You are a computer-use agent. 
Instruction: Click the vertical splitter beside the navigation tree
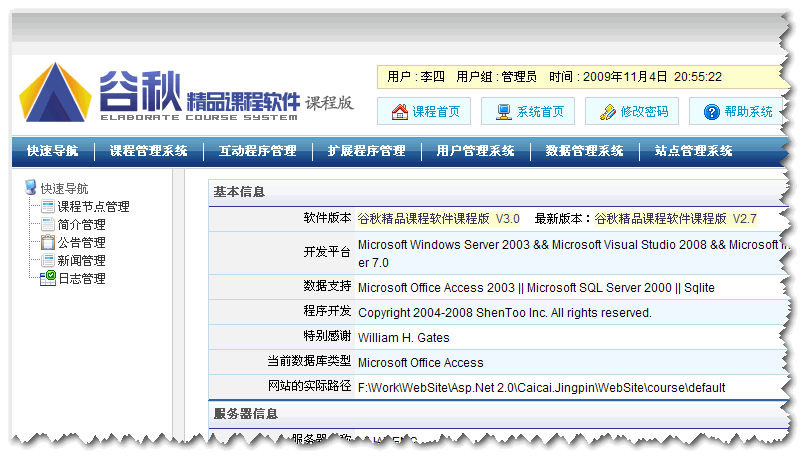[x=179, y=304]
